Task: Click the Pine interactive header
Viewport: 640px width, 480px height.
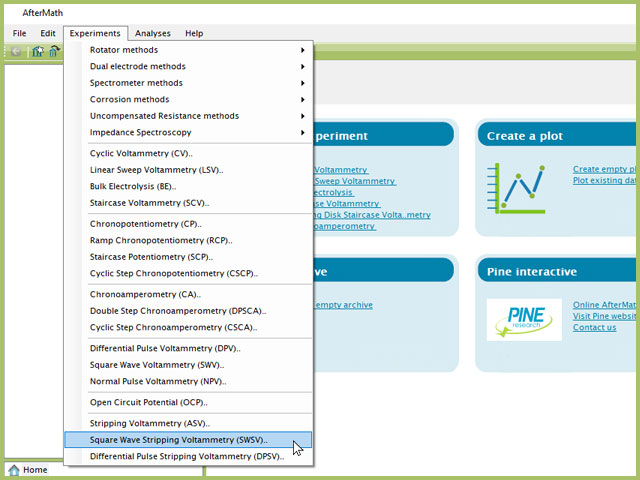Action: [x=557, y=271]
